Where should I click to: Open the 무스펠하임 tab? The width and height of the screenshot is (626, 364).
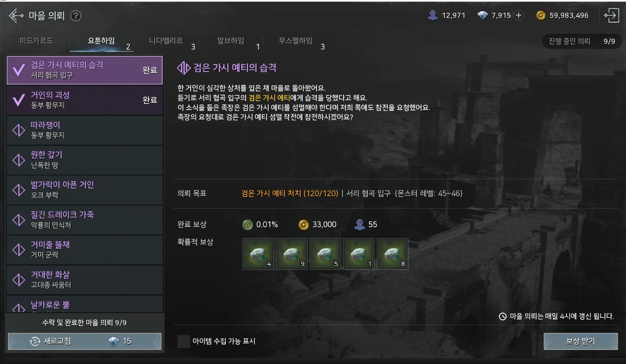(295, 41)
